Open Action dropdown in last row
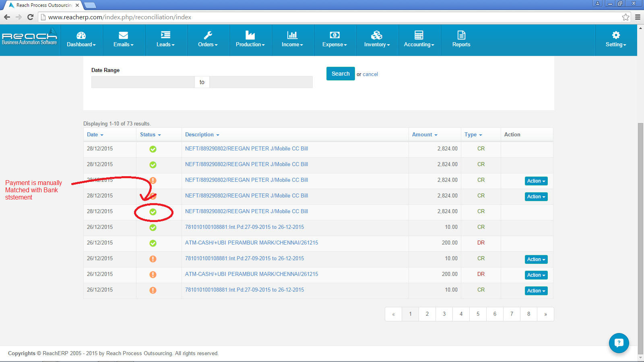 (536, 291)
